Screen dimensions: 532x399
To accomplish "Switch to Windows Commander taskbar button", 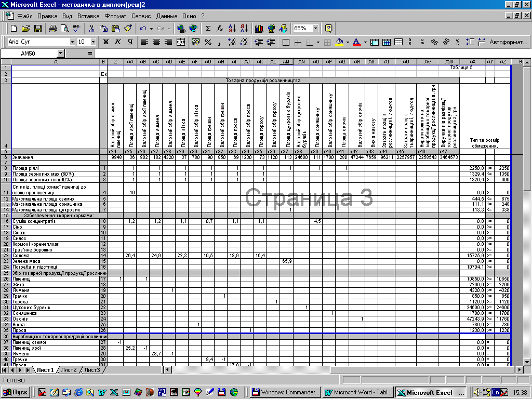I will [286, 393].
